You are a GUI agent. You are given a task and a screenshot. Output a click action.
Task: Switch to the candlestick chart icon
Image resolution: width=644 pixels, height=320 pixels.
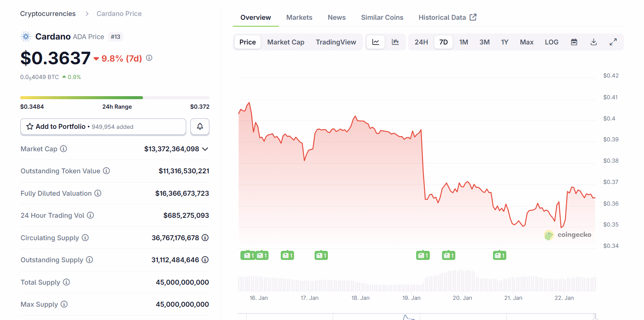(395, 42)
